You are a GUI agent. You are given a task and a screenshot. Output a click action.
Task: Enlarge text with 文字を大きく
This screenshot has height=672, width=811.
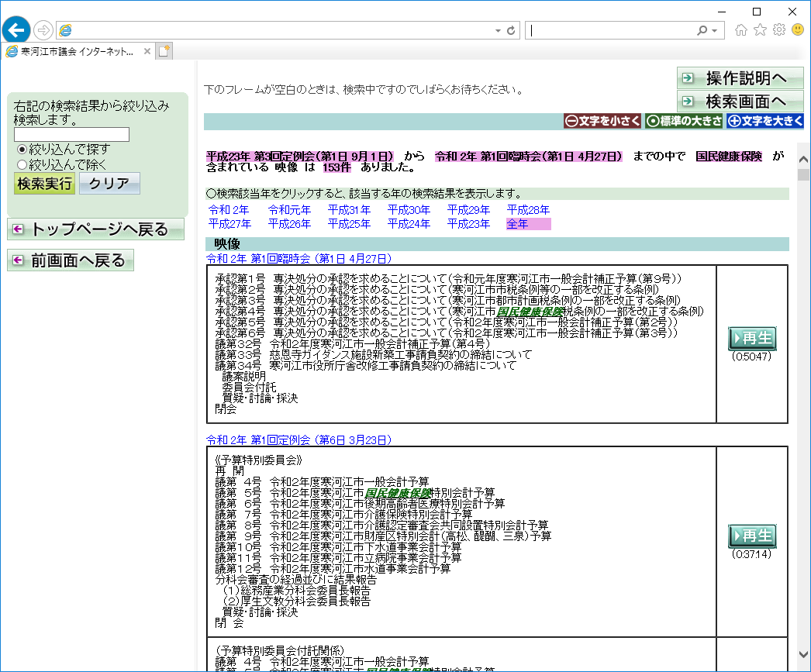click(x=765, y=121)
